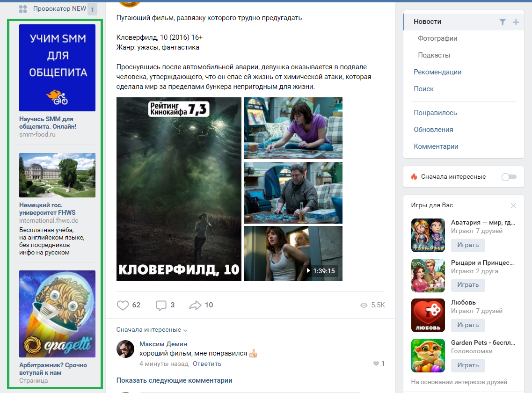This screenshot has width=532, height=393.
Task: Click the smm-food.ru ad domain
Action: pos(37,134)
